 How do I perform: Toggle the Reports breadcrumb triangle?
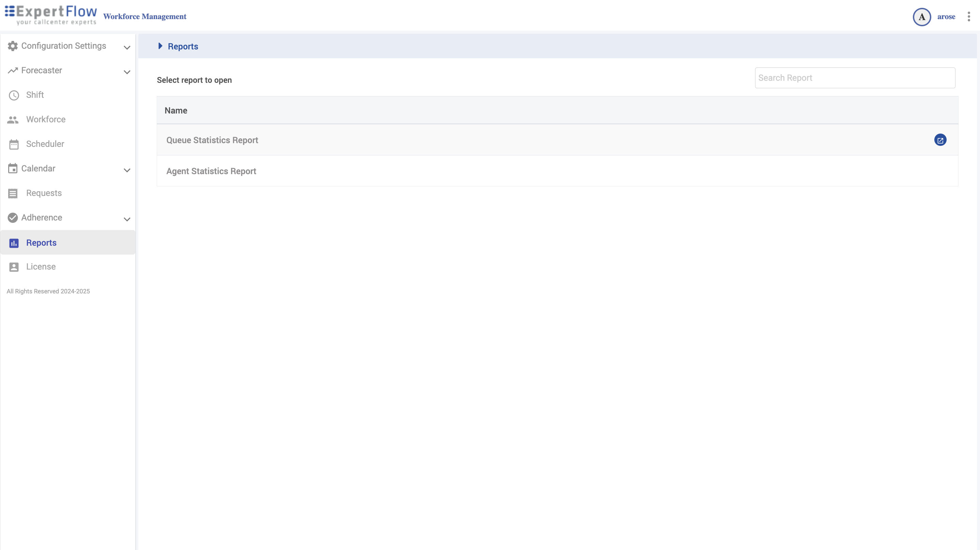point(160,46)
